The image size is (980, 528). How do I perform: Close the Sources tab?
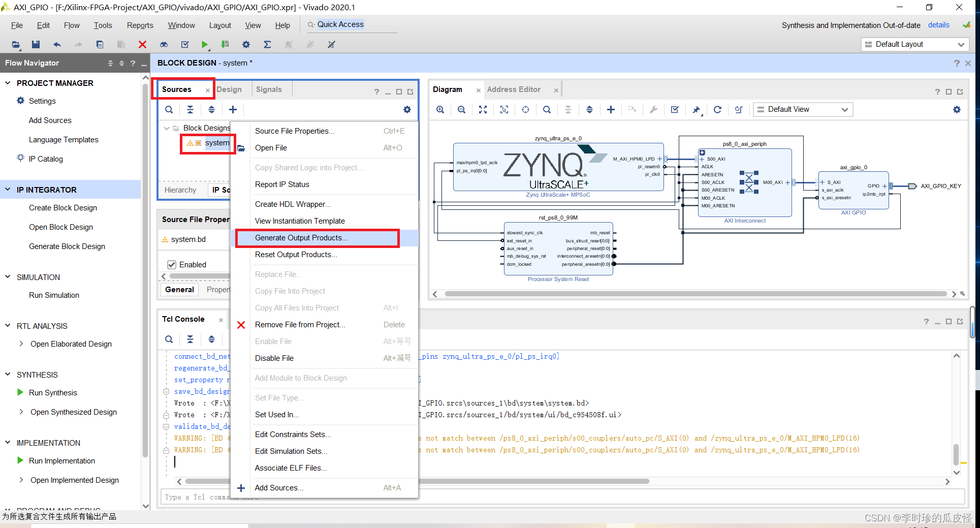point(207,90)
